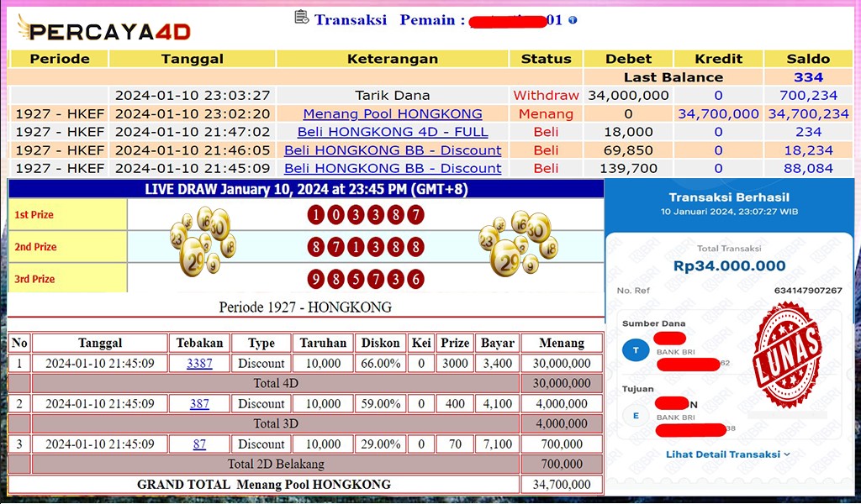Image resolution: width=861 pixels, height=504 pixels.
Task: Click the Transaksi clipboard icon
Action: tap(302, 18)
